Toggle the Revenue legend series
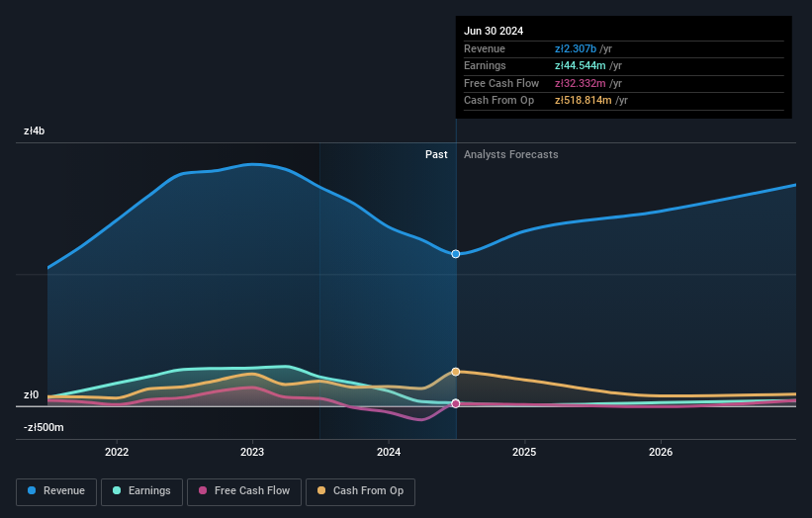This screenshot has height=518, width=812. click(56, 491)
